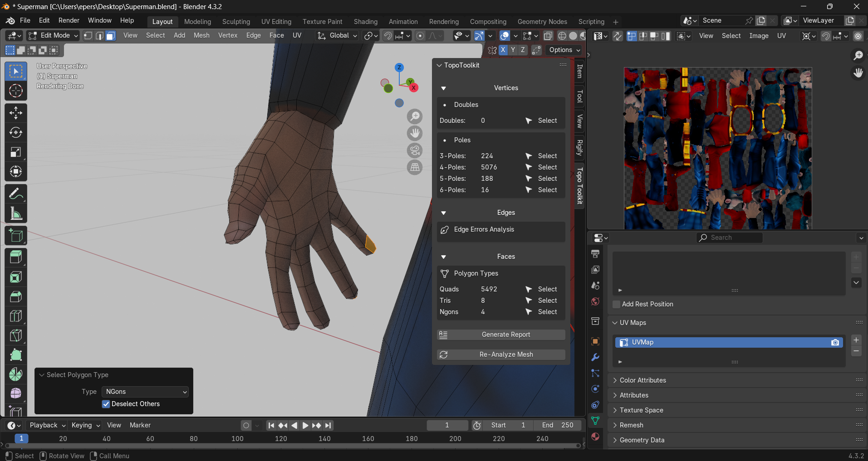This screenshot has width=868, height=461.
Task: Open the polygon Type NGons dropdown
Action: pyautogui.click(x=145, y=392)
